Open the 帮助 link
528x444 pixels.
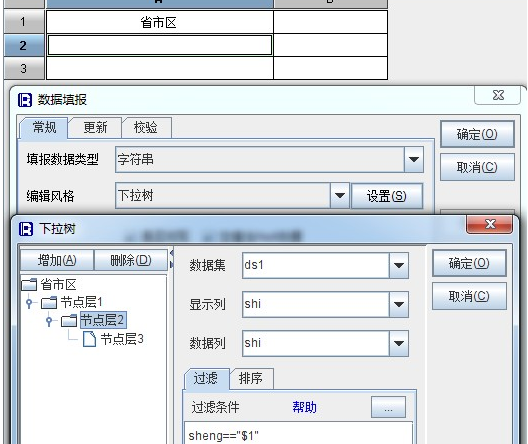[304, 407]
